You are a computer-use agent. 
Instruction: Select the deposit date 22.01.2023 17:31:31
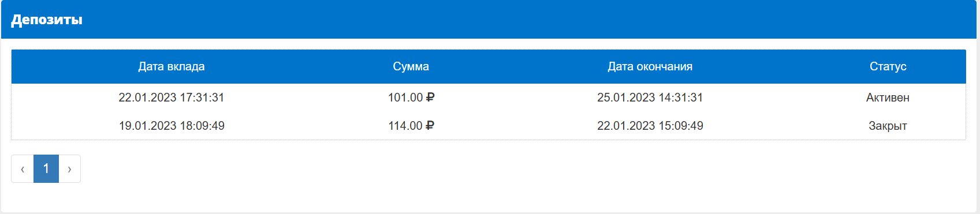(172, 97)
